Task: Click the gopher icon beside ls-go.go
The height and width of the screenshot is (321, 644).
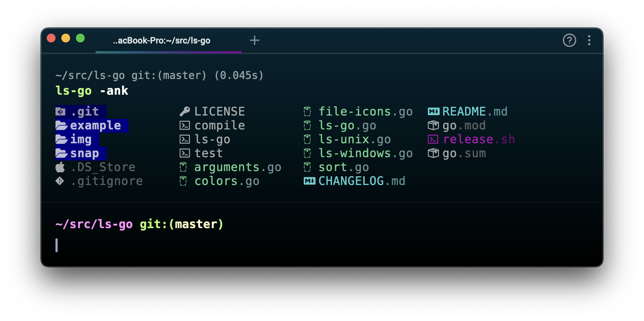Action: 307,125
